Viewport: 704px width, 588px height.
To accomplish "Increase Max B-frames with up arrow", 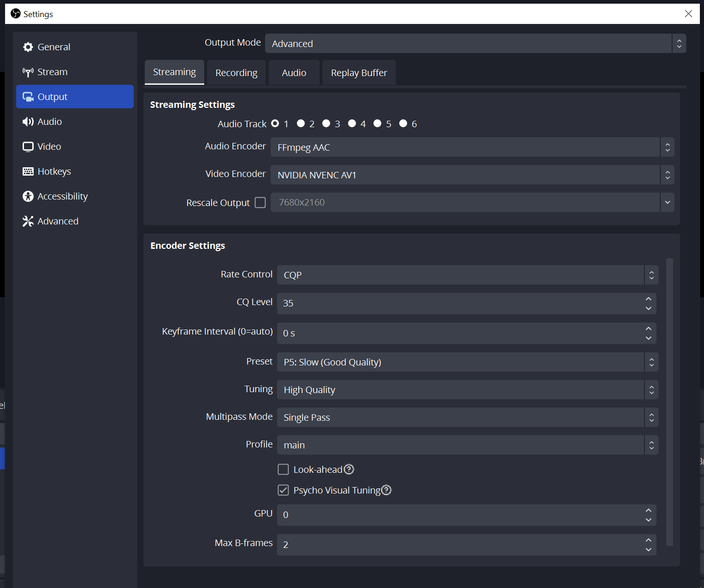I will pyautogui.click(x=649, y=540).
